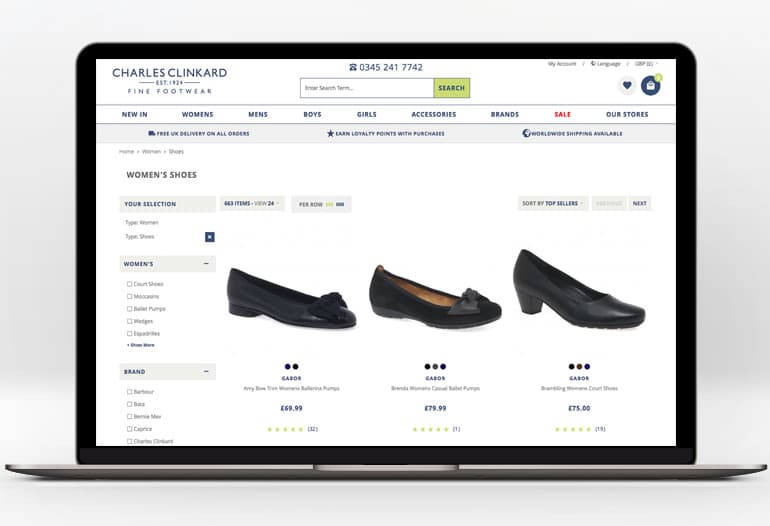Open the New In menu
This screenshot has height=526, width=770.
[135, 114]
